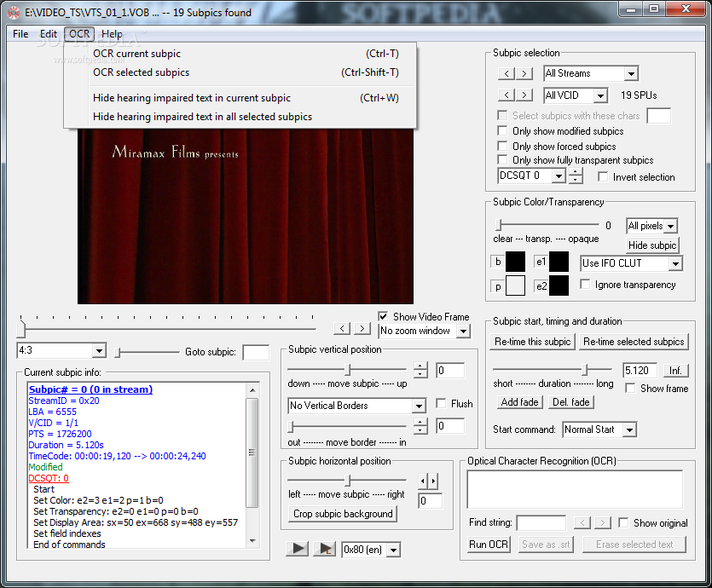Click the DCSQT spinner up arrow
This screenshot has height=588, width=712.
[576, 171]
